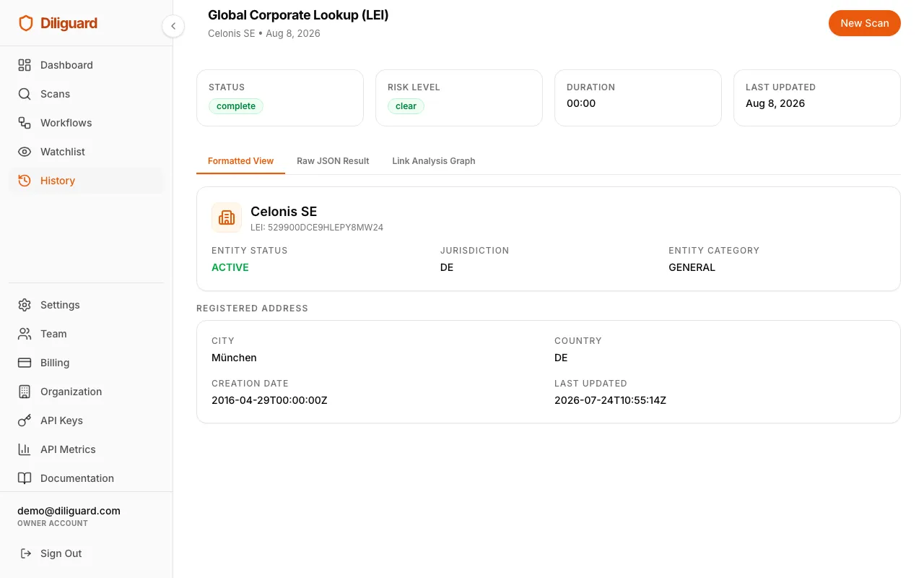Screen dimensions: 924x578
Task: Click the 'Celonis SE • Aug 8, 2026' subtitle
Action: click(x=263, y=34)
